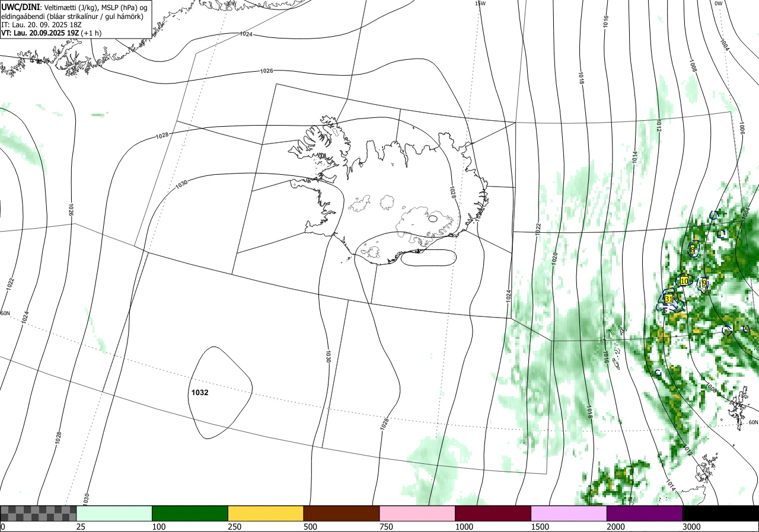Pick the yellow 250–500 legend swatch
This screenshot has height=532, width=759.
coord(266,513)
